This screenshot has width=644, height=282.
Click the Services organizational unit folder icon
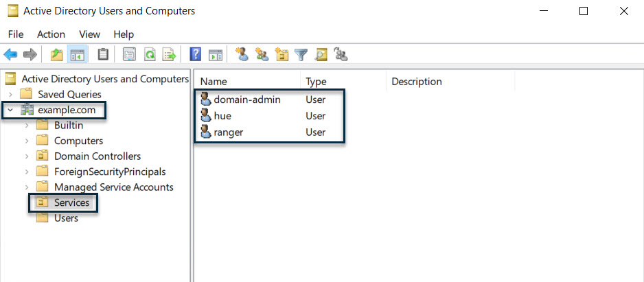[43, 202]
